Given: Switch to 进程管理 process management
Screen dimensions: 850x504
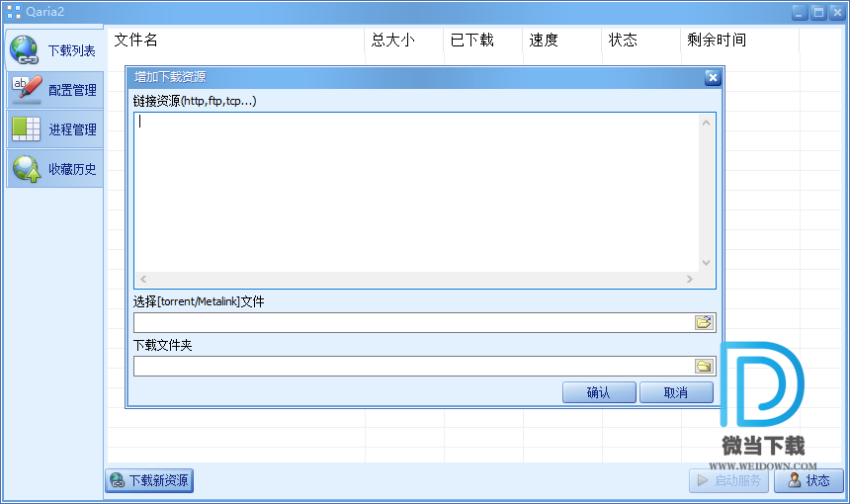Looking at the screenshot, I should tap(54, 129).
